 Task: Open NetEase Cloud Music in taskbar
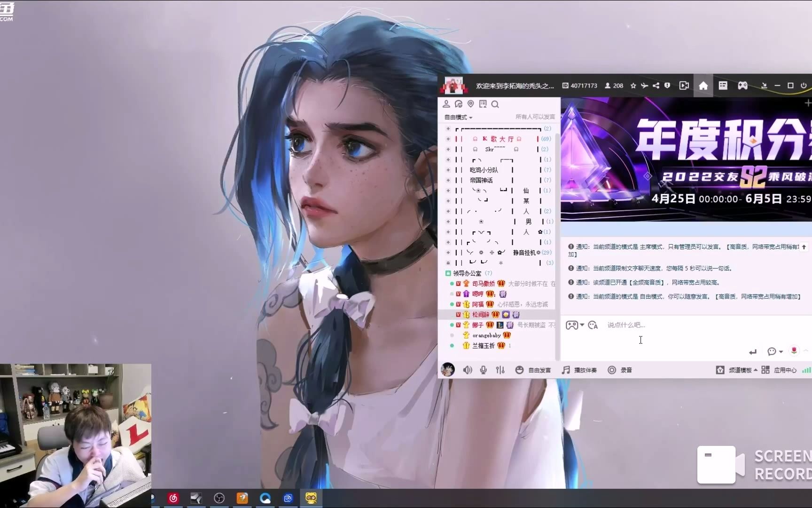click(x=173, y=498)
